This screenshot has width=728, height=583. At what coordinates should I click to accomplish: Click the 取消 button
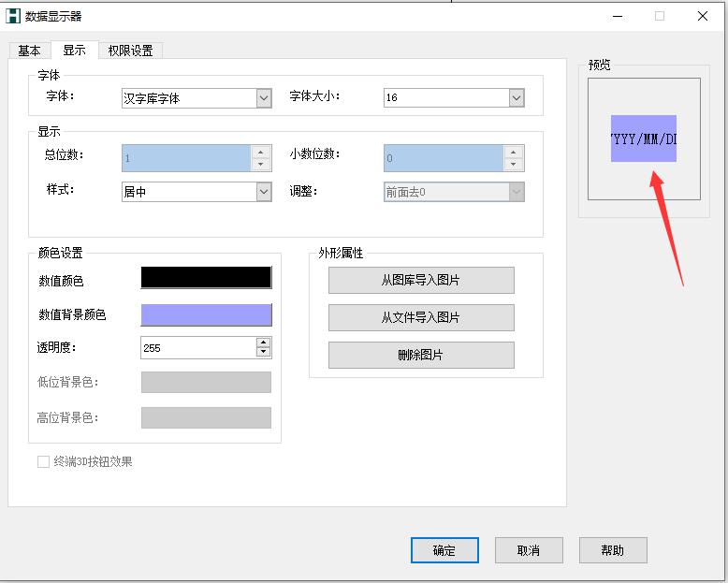tap(529, 550)
